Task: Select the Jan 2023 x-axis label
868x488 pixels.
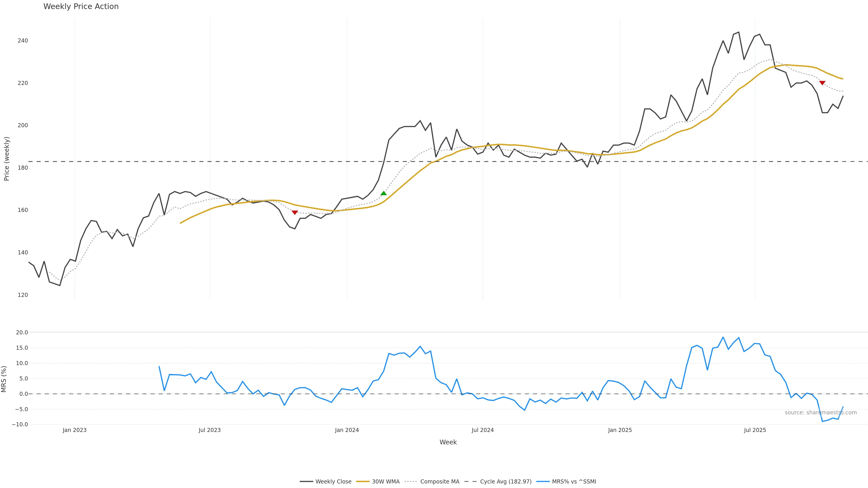Action: click(74, 430)
